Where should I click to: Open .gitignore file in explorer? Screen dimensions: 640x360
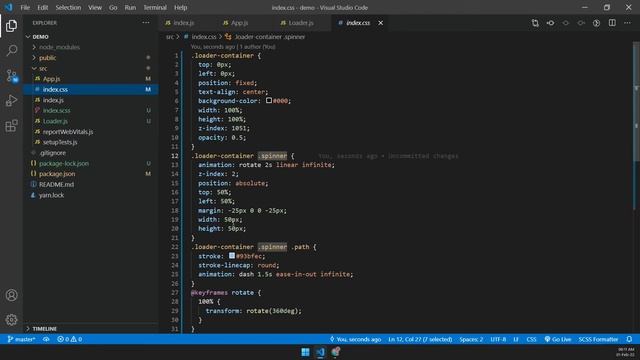pyautogui.click(x=52, y=153)
